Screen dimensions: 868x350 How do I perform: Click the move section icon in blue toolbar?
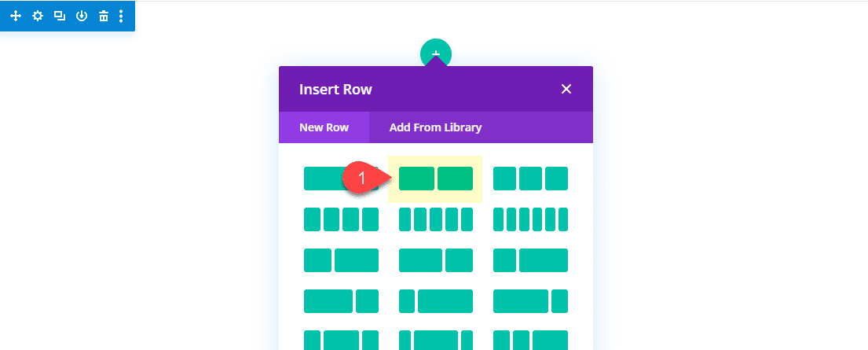(x=16, y=16)
